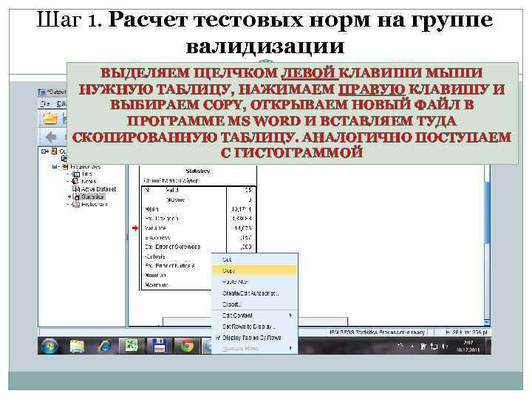The image size is (532, 399).
Task: Click the scrollbar down arrow of output pane
Action: (487, 321)
